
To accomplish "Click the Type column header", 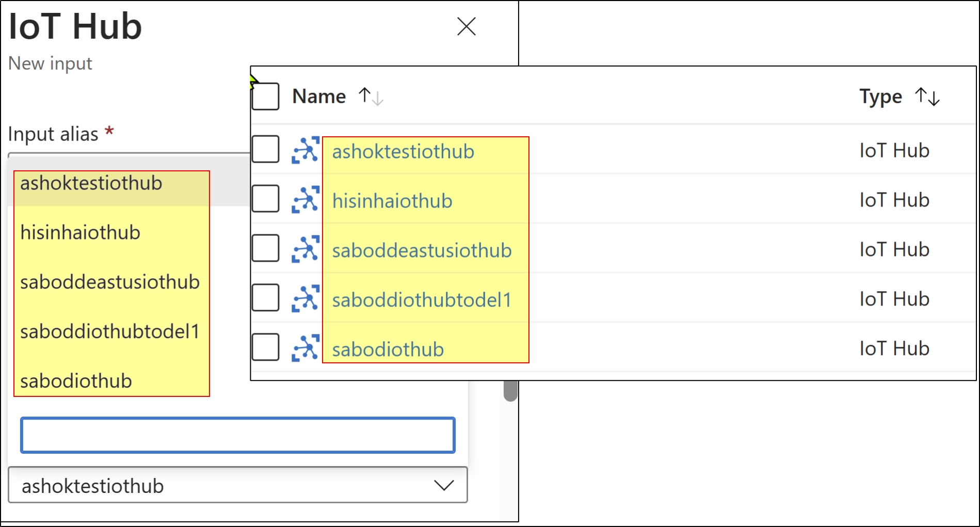I will tap(881, 97).
